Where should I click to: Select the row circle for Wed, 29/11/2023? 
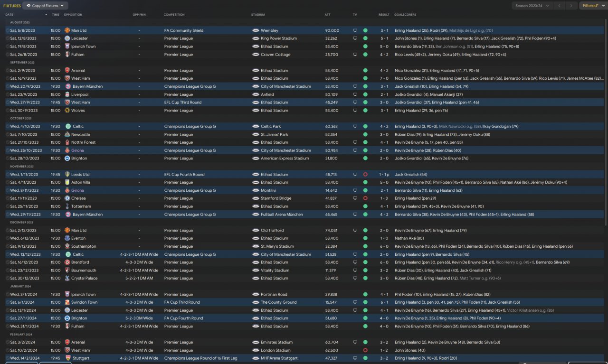[8, 215]
